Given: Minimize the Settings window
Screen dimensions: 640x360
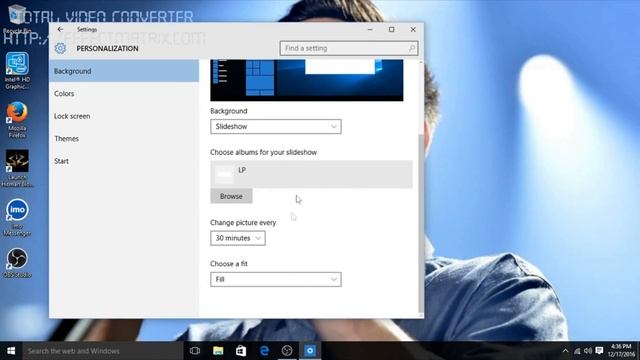Looking at the screenshot, I should click(x=370, y=29).
